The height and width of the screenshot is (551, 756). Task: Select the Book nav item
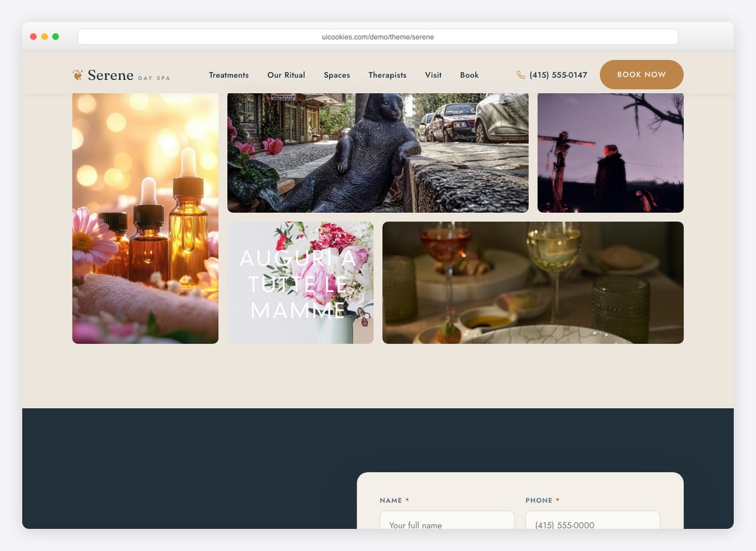point(469,75)
